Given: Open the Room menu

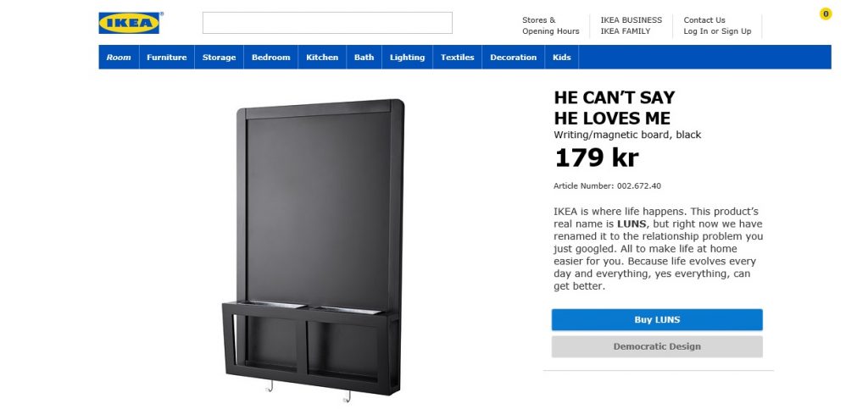Looking at the screenshot, I should (x=119, y=57).
